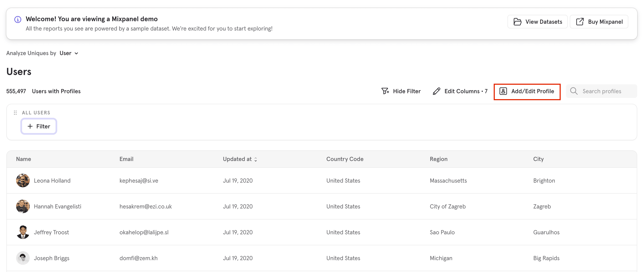Click the Hide Filter icon
The height and width of the screenshot is (272, 644).
coord(386,91)
